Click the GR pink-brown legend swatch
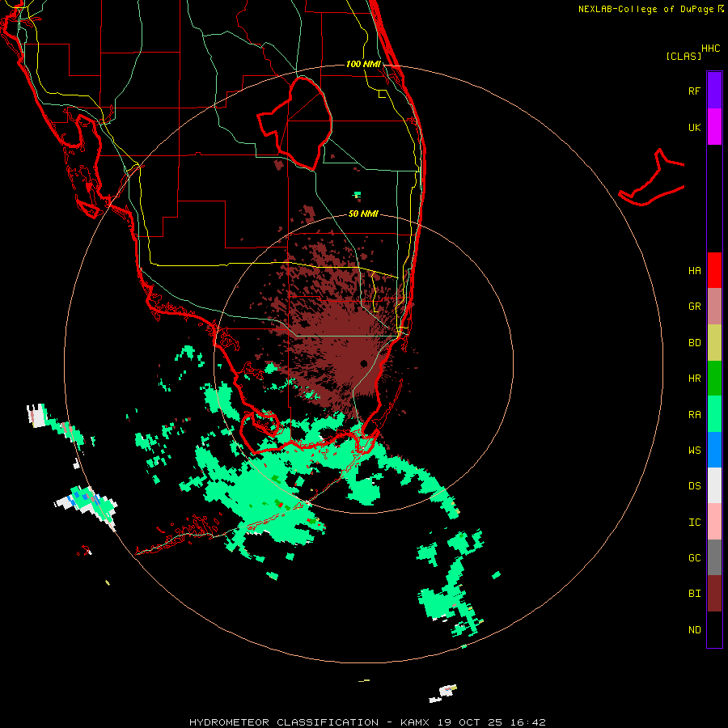The image size is (728, 728). click(714, 306)
